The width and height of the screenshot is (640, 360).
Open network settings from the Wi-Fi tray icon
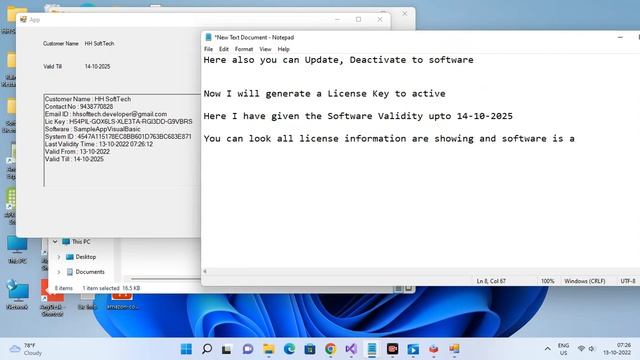(x=581, y=349)
